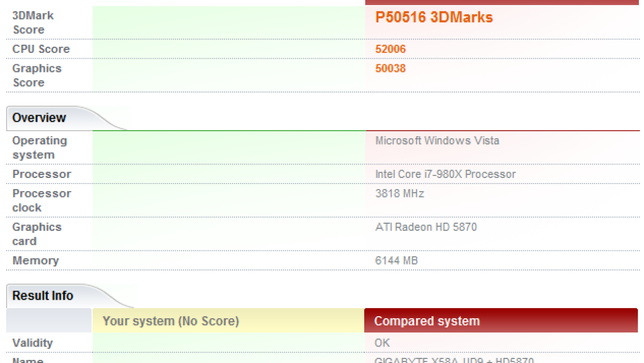Click the "Operating system" row label

[x=40, y=148]
